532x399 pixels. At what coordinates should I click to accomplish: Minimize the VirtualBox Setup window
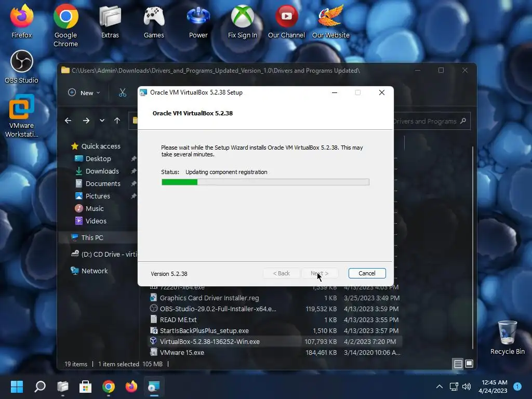pos(335,92)
